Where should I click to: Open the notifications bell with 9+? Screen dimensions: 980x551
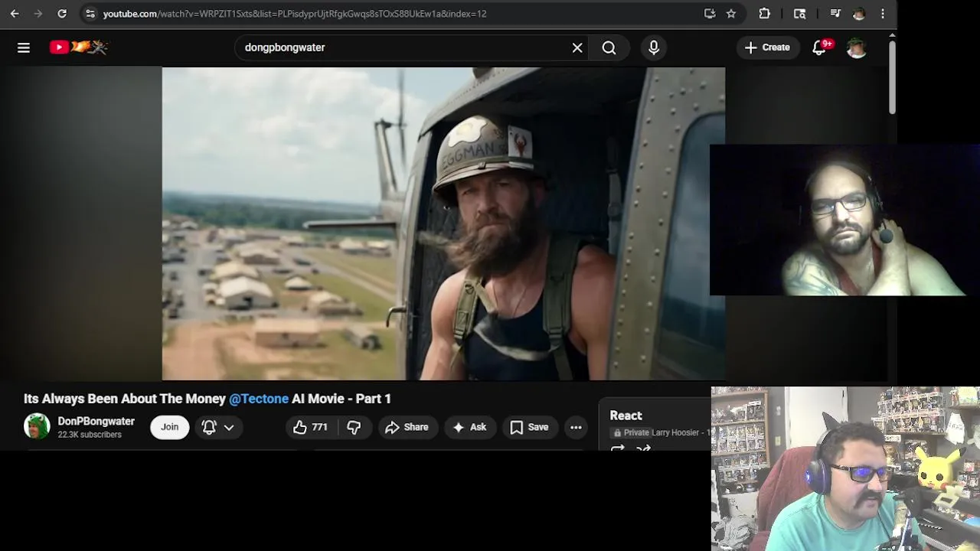coord(819,47)
